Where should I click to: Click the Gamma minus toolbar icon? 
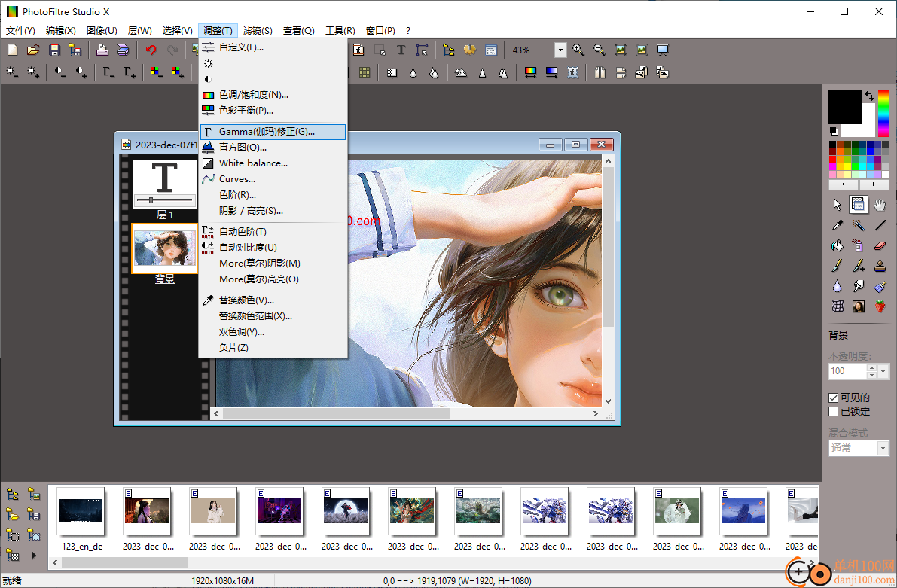pyautogui.click(x=108, y=72)
